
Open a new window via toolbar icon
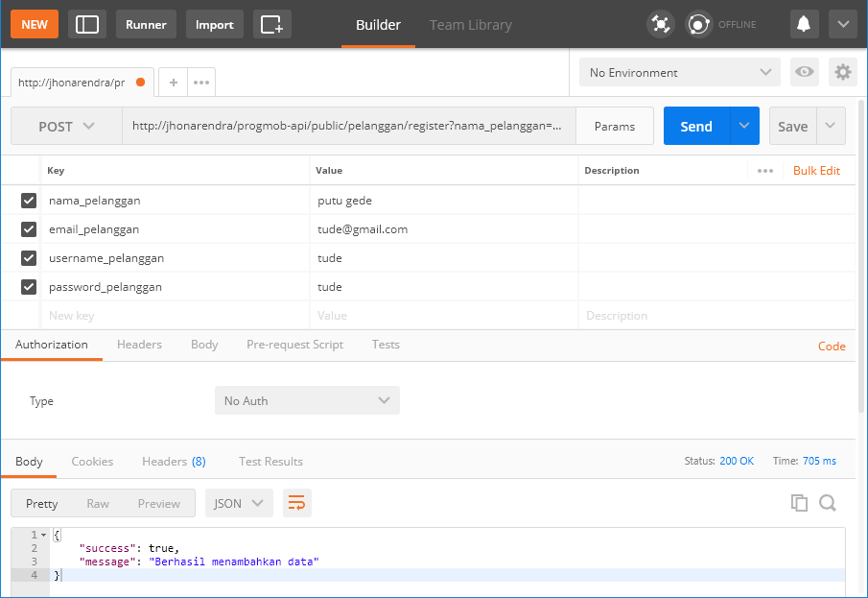(271, 24)
